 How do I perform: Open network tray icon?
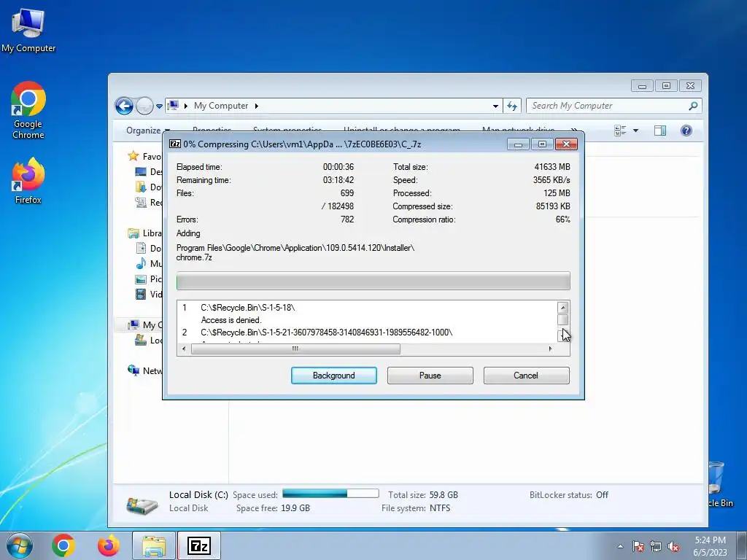[x=656, y=546]
